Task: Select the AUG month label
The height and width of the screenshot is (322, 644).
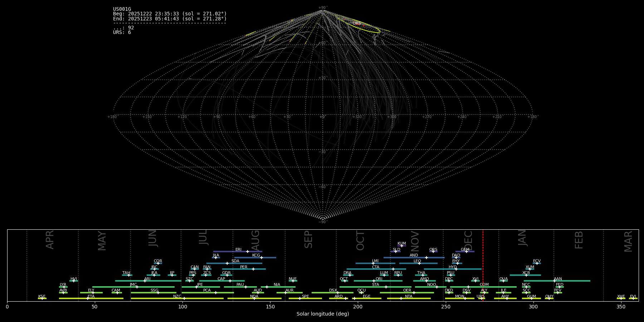Action: (255, 240)
